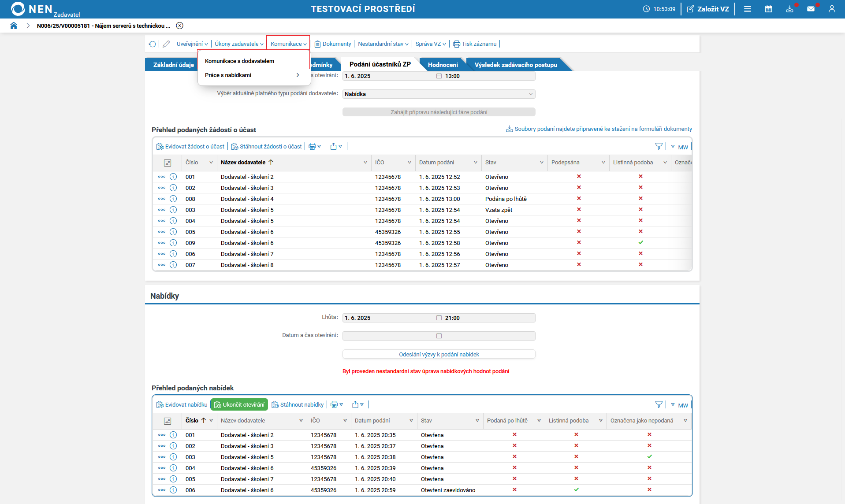Click Odeslání výzvy k podání nabídek

pos(439,354)
